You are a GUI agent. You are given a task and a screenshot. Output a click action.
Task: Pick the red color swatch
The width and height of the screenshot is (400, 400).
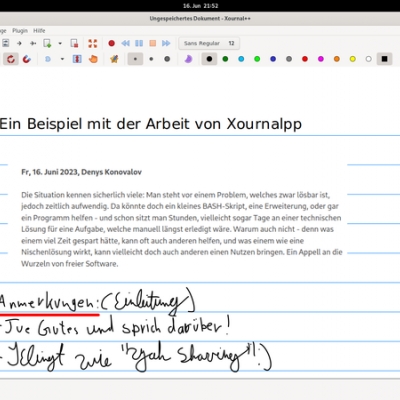tap(305, 59)
